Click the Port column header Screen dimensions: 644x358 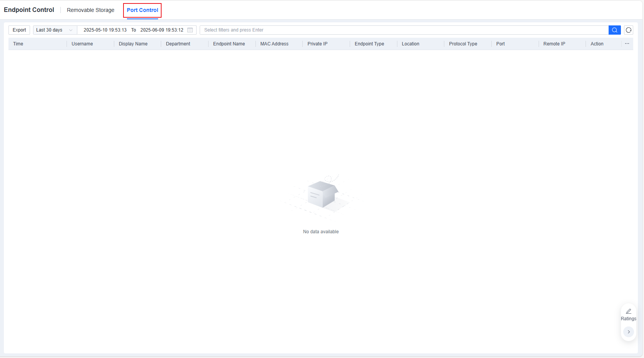tap(501, 44)
